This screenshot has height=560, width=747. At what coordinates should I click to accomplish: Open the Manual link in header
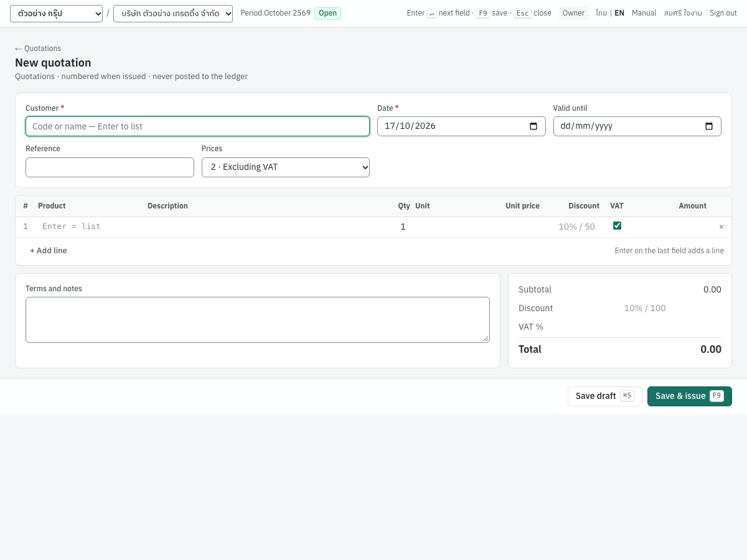click(644, 13)
